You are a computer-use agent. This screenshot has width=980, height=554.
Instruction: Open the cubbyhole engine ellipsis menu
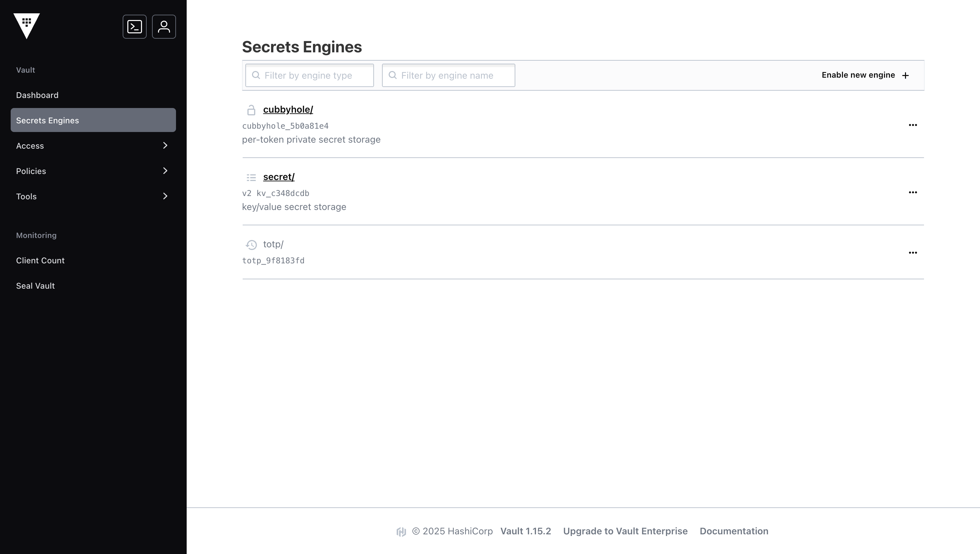pyautogui.click(x=913, y=125)
